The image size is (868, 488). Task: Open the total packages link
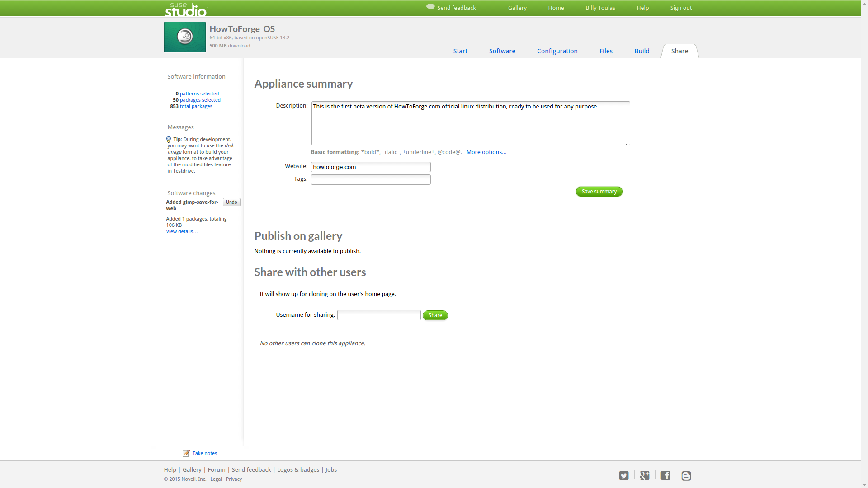[x=196, y=106]
